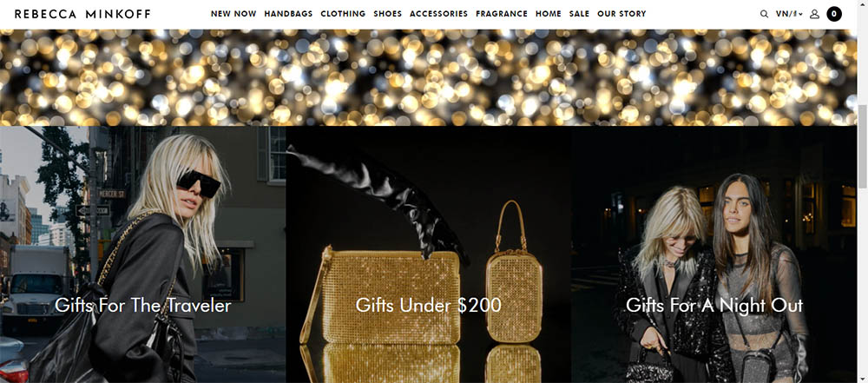Open the Accessories menu
This screenshot has width=868, height=383.
point(438,14)
